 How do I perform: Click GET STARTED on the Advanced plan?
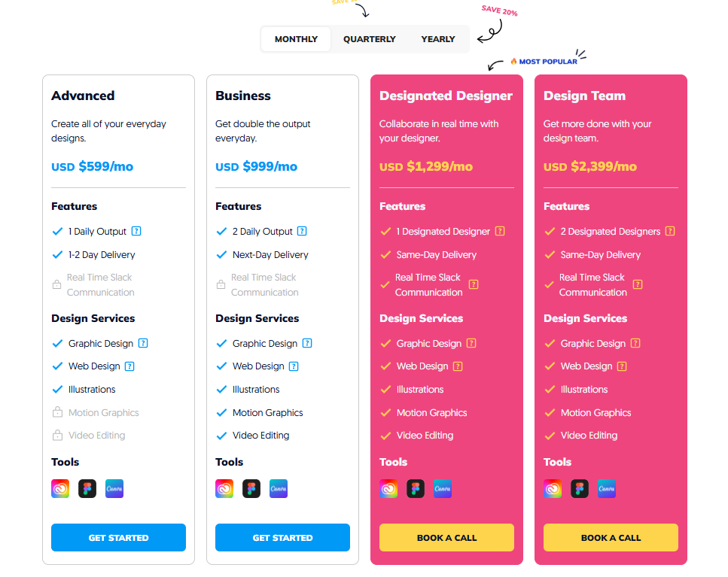[x=118, y=537]
